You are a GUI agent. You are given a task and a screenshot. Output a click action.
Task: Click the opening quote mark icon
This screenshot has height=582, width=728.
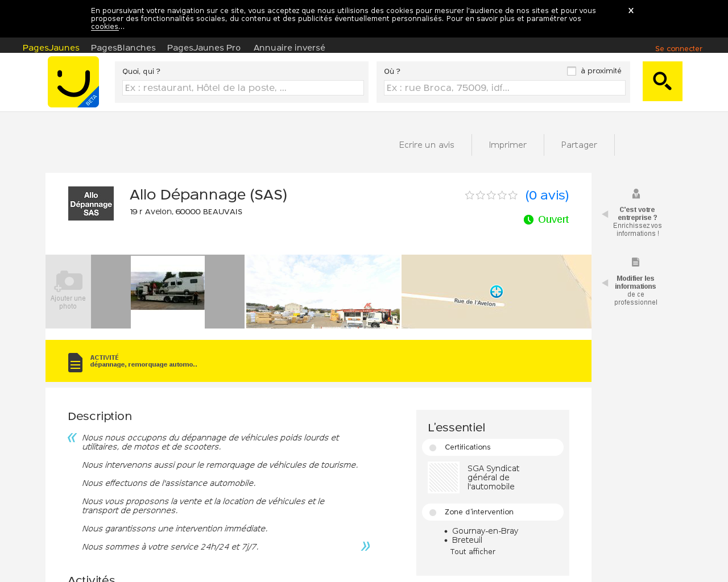pyautogui.click(x=72, y=437)
